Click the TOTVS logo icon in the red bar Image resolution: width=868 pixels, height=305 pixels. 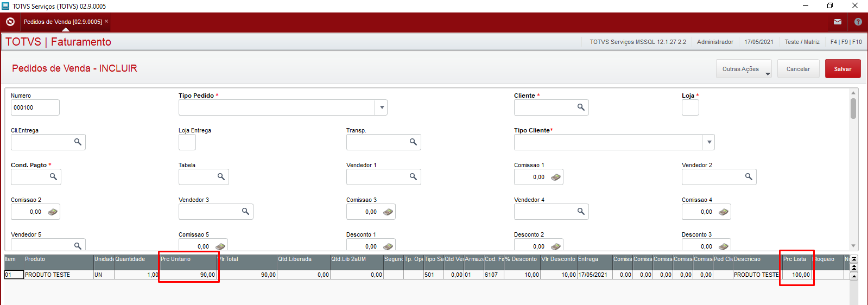[10, 22]
